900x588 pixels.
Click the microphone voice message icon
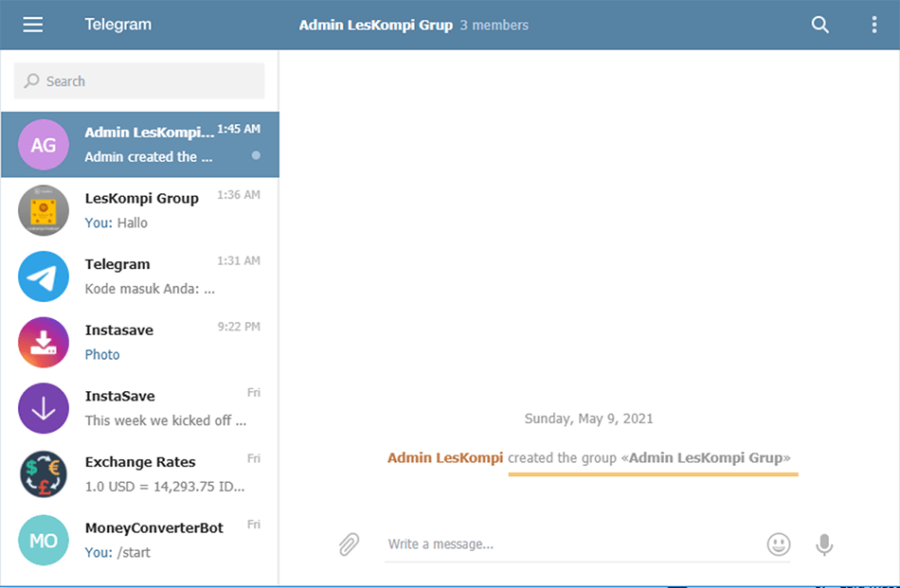click(824, 543)
